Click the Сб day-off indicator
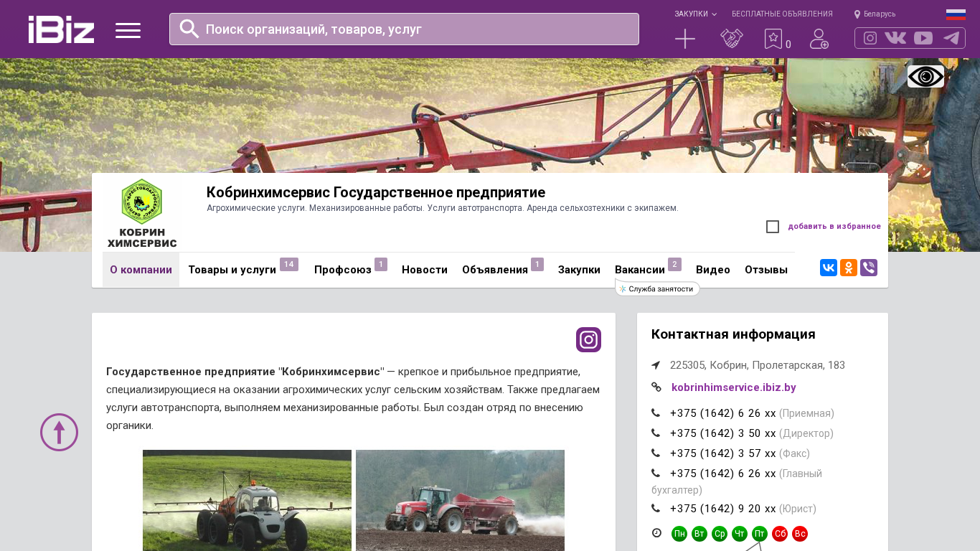This screenshot has height=551, width=980. 780,534
